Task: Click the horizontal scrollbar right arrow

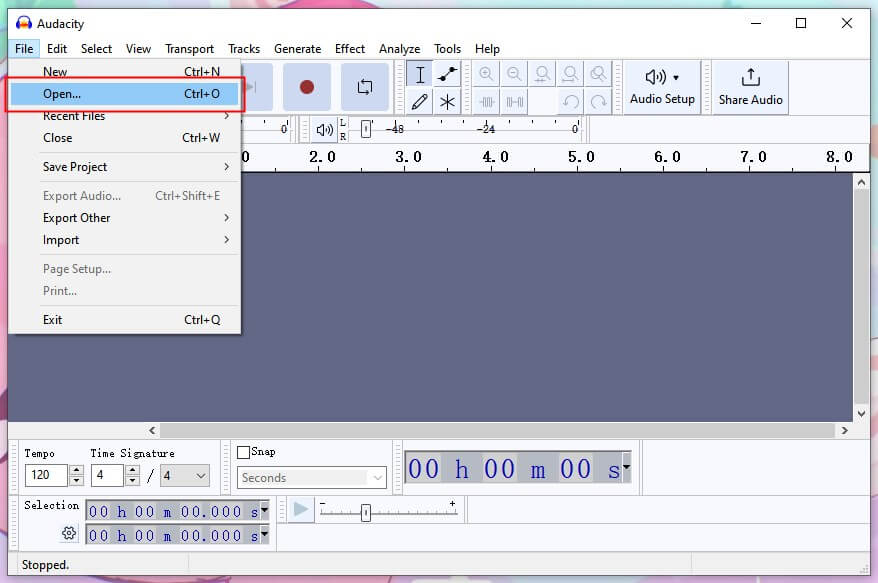Action: (x=844, y=430)
